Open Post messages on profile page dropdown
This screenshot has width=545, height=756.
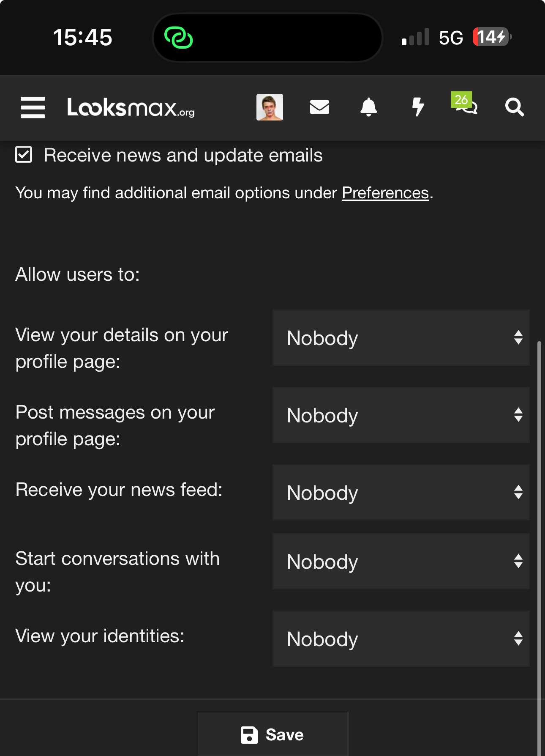coord(401,415)
